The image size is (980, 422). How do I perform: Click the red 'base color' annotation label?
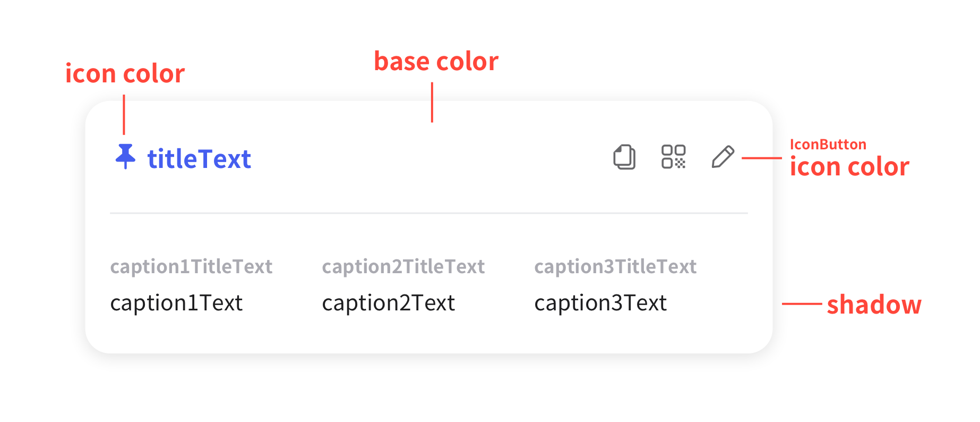[x=436, y=61]
